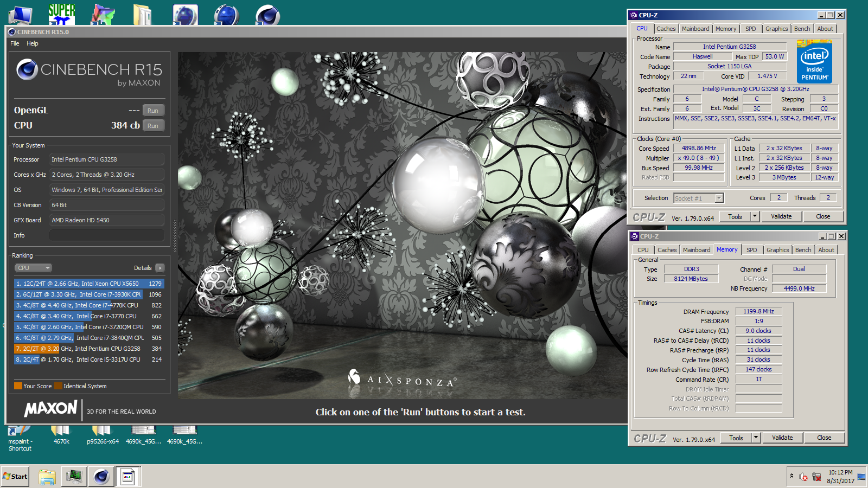Click the Core Speed value 4898.86 MHz
This screenshot has height=488, width=868.
(699, 148)
